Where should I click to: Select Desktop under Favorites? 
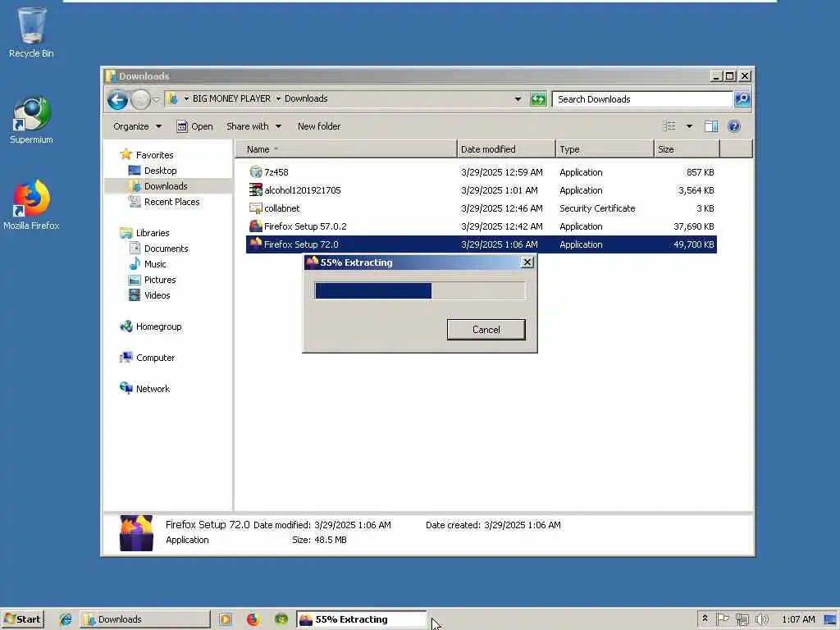tap(160, 171)
